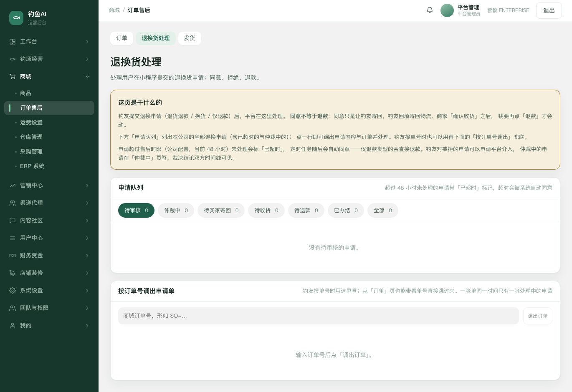Expand the 内容社区 chevron
The height and width of the screenshot is (392, 572).
87,221
